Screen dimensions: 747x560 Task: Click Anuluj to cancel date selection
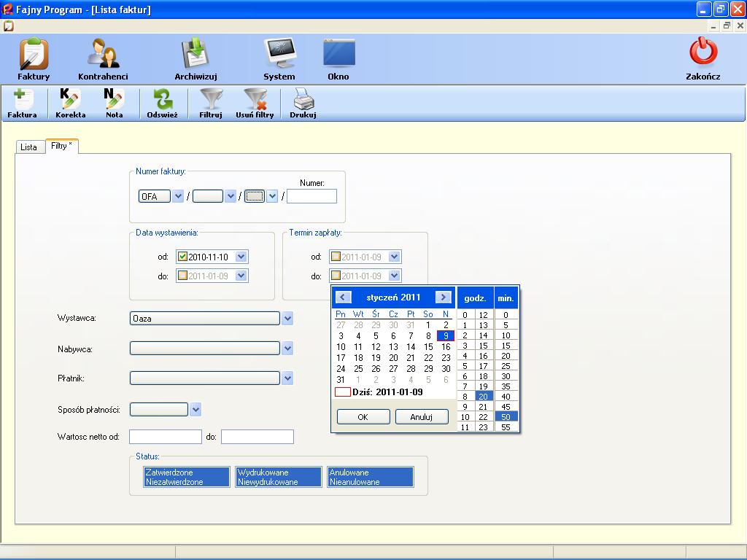coord(422,417)
